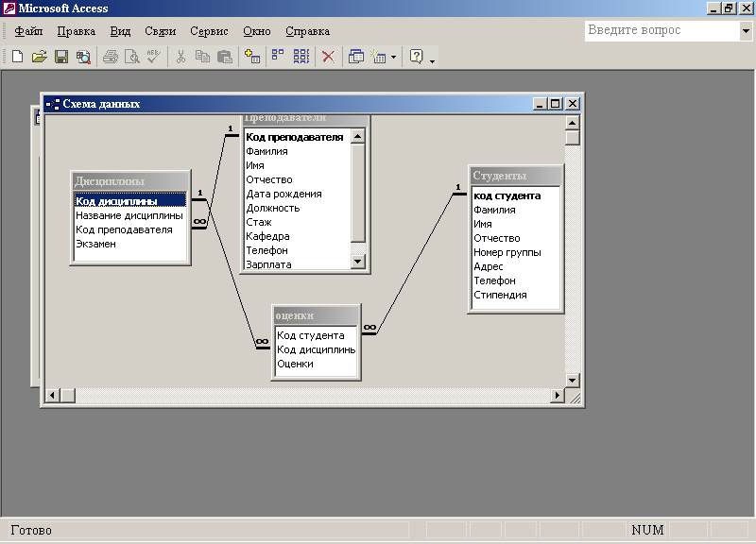Select Оценки field in оценки table

[316, 364]
